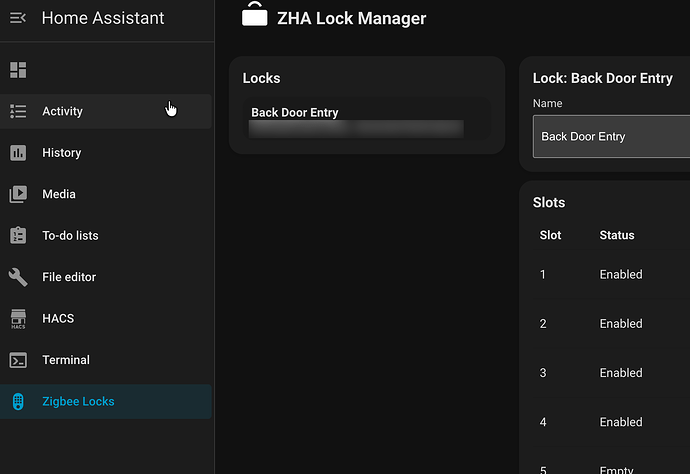The height and width of the screenshot is (474, 690).
Task: Click the Terminal console icon
Action: tap(18, 360)
